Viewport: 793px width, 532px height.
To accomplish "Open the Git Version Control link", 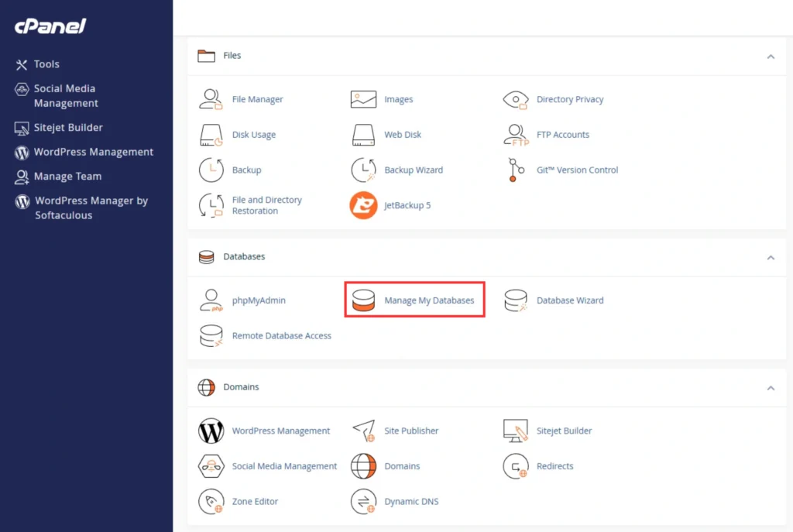I will click(x=577, y=170).
